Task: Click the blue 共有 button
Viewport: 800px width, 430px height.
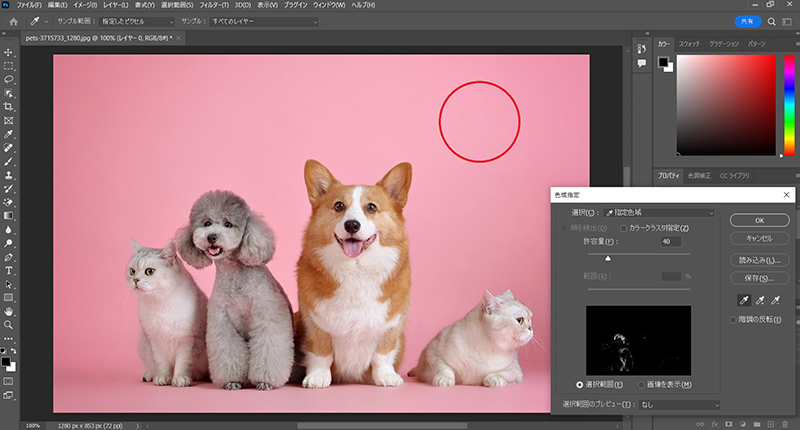Action: click(x=747, y=21)
